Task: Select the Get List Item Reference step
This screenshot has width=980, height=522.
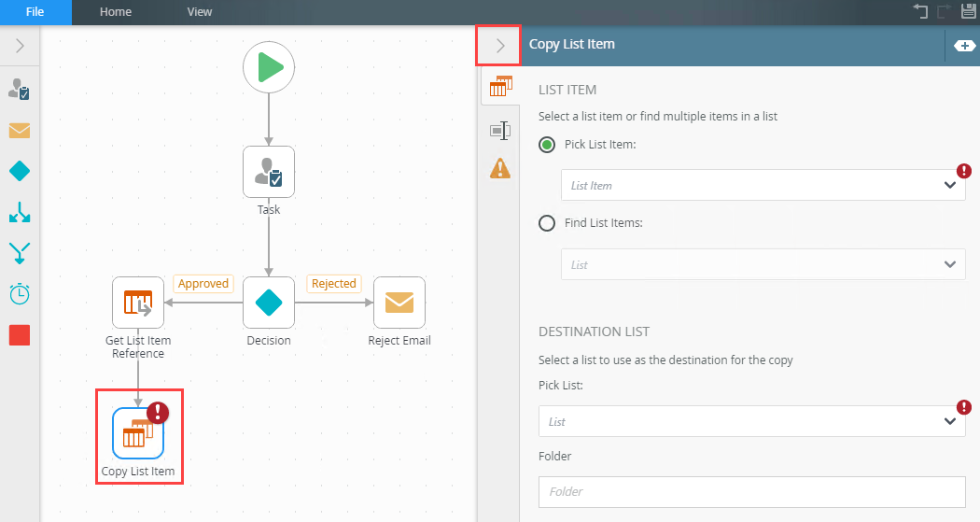Action: pos(138,303)
